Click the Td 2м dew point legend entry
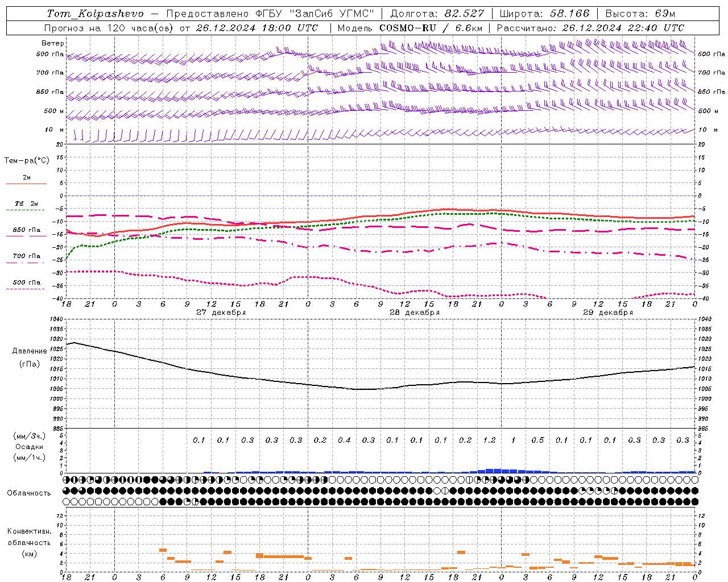 pyautogui.click(x=27, y=203)
